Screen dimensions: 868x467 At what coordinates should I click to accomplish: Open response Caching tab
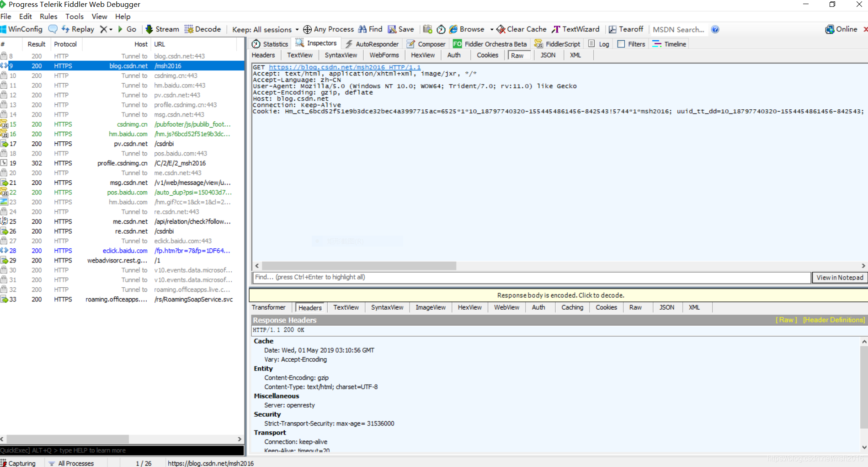572,307
